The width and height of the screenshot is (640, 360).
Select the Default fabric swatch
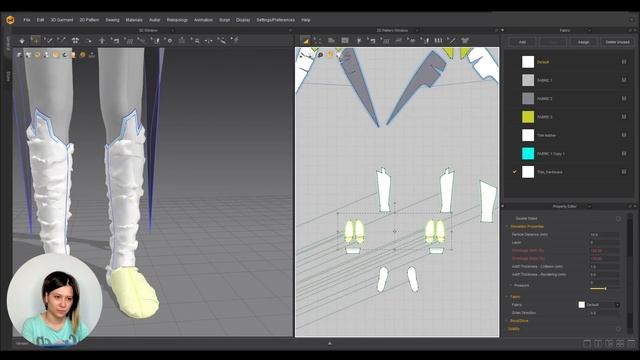(528, 62)
